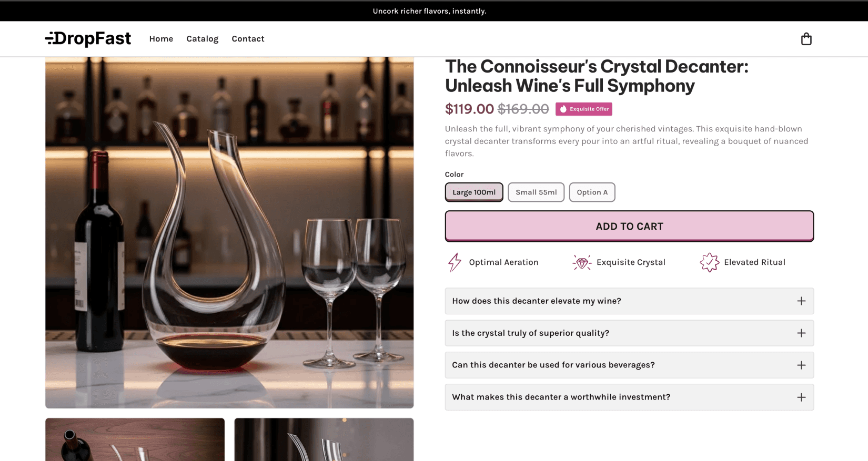868x461 pixels.
Task: Click the Exquisite Crystal diamond icon
Action: [582, 262]
